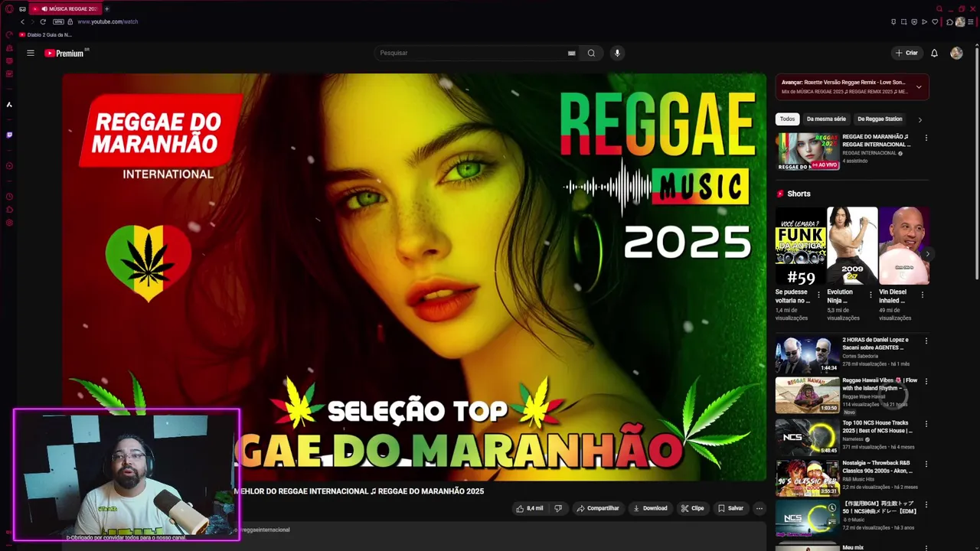Click the 'Criar' create button
Image resolution: width=980 pixels, height=551 pixels.
(906, 53)
